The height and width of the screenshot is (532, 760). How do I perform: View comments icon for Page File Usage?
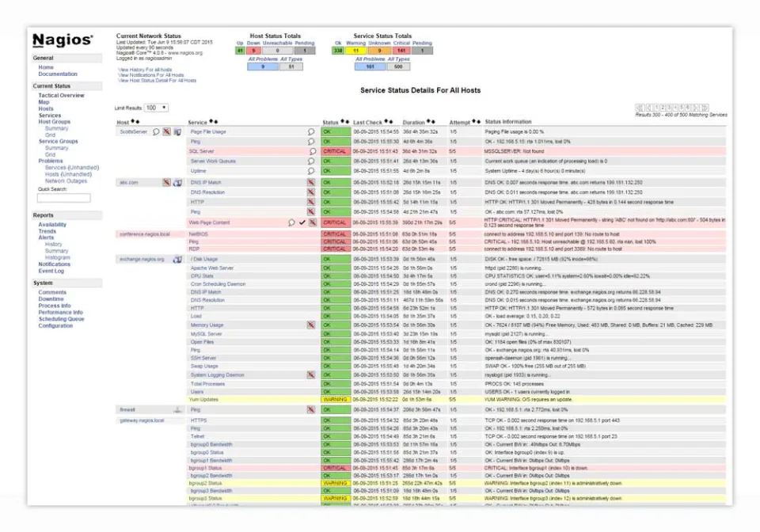(311, 131)
